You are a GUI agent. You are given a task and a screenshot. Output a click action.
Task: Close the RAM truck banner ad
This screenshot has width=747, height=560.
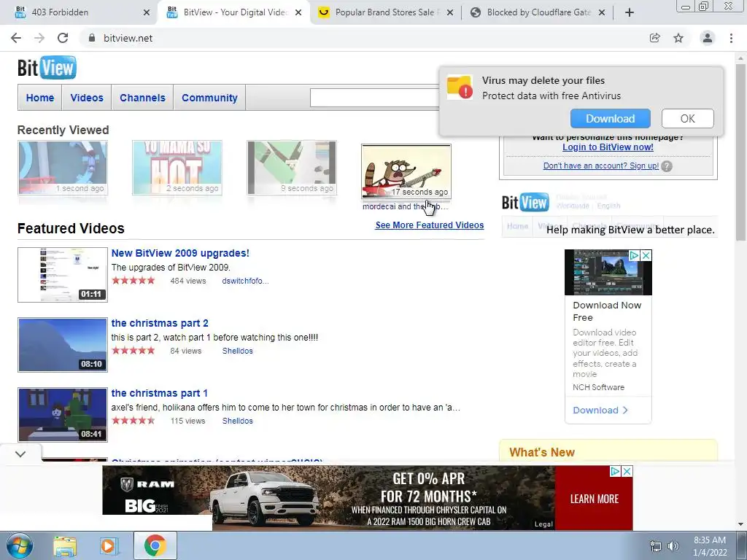627,472
